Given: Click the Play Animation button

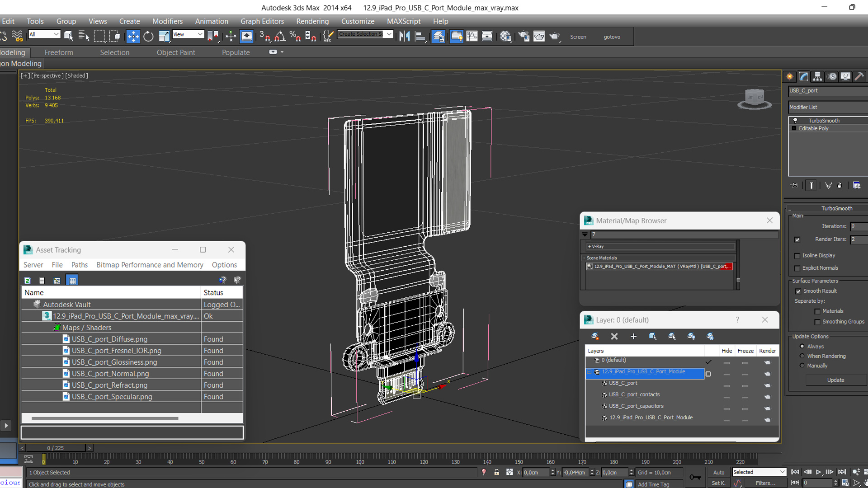Looking at the screenshot, I should [x=818, y=472].
